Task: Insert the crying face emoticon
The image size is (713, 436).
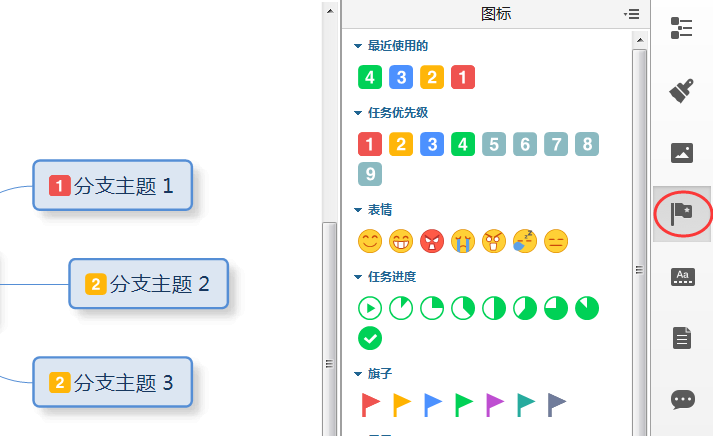Action: click(x=463, y=241)
